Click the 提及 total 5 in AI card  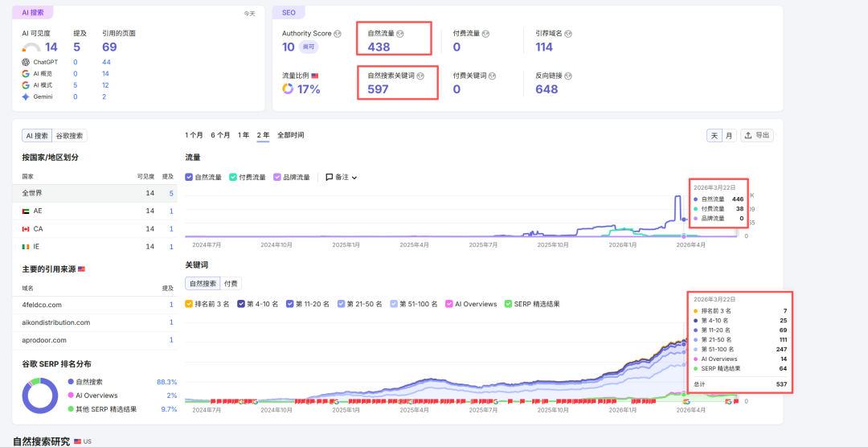pyautogui.click(x=77, y=47)
